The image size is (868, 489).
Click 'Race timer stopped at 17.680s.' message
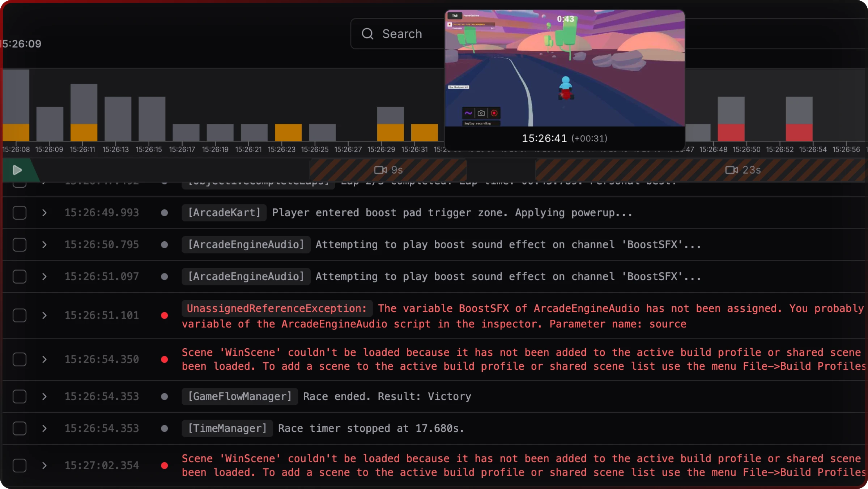371,428
